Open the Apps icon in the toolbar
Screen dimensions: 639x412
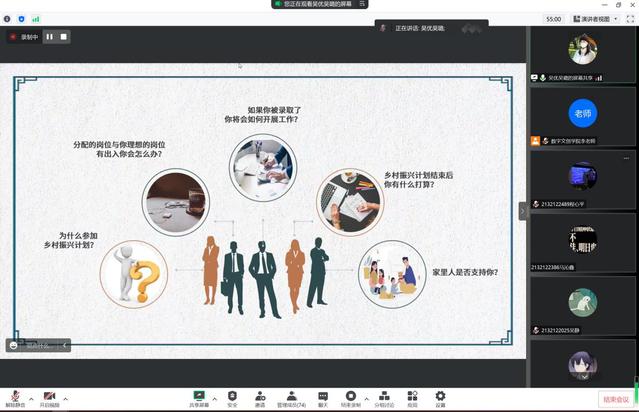[x=413, y=396]
